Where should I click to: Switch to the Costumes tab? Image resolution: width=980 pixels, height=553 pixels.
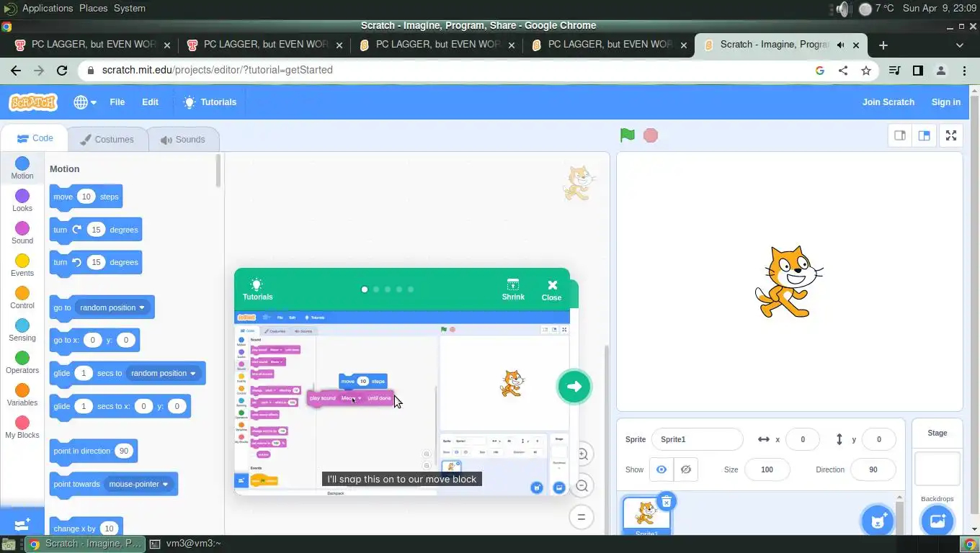coord(107,140)
